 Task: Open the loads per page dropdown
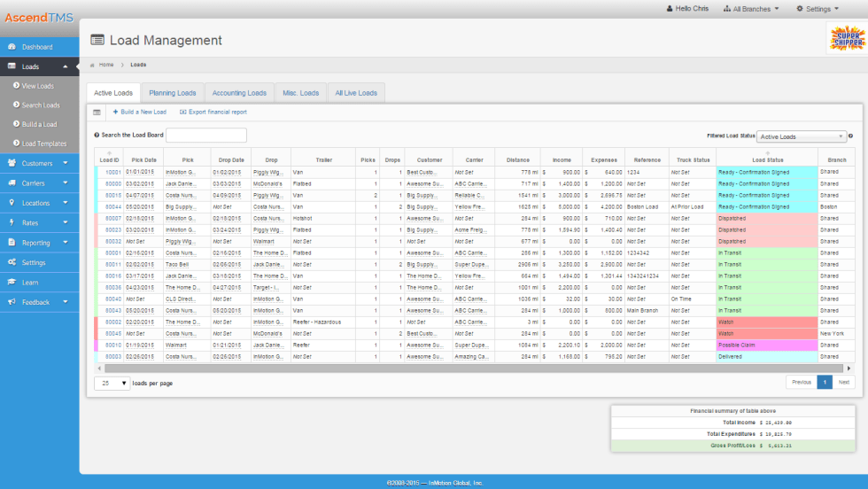click(x=112, y=384)
